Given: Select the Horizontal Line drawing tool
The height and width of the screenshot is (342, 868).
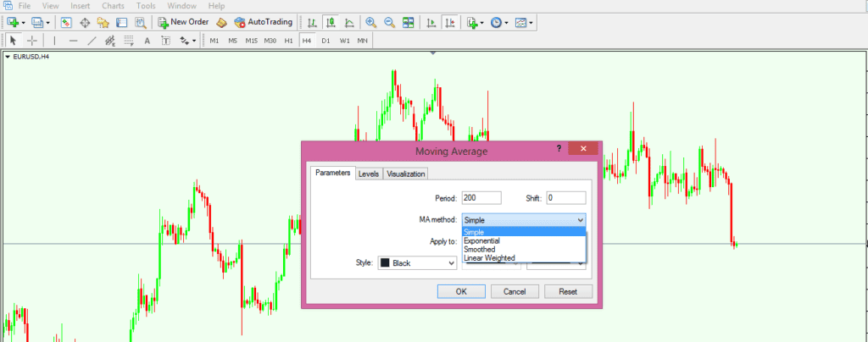Looking at the screenshot, I should (73, 41).
